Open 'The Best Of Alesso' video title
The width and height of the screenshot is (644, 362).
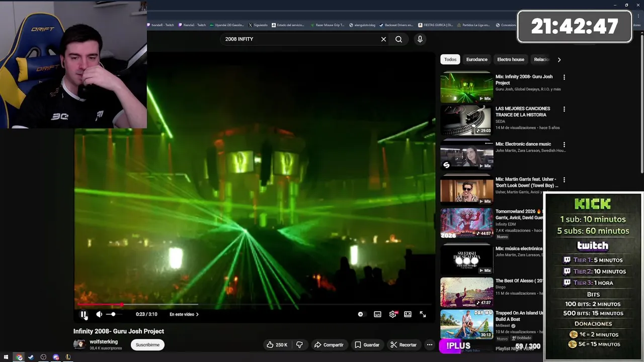point(519,281)
